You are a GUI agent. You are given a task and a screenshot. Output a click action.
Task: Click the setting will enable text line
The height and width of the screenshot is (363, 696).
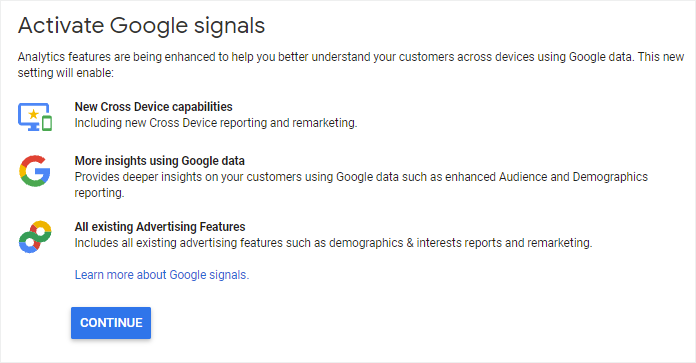pos(66,73)
